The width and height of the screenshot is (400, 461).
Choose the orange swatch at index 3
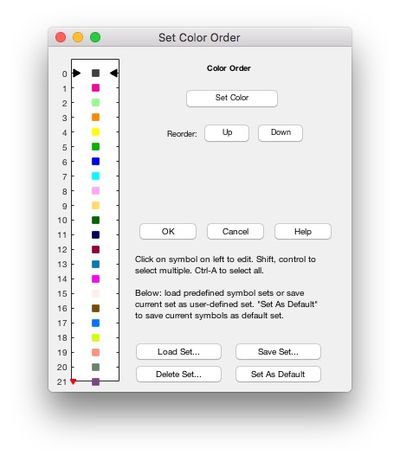96,117
